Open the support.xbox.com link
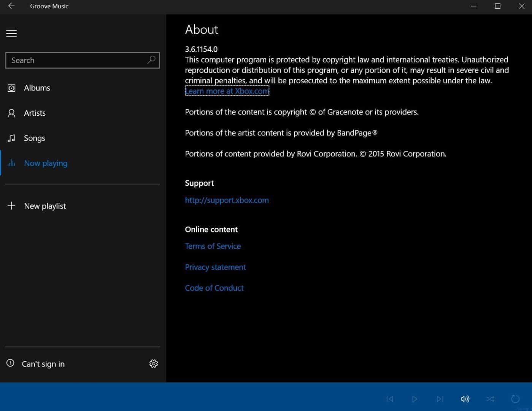Viewport: 532px width, 411px height. pos(227,200)
